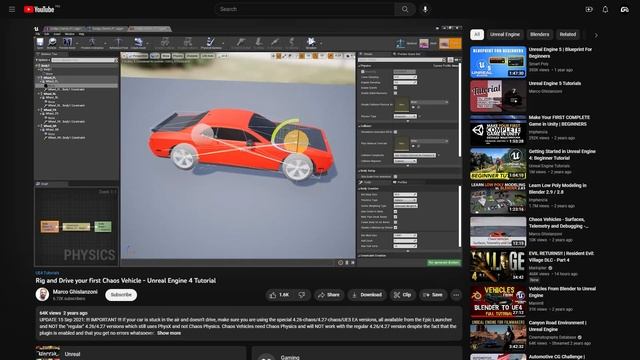Open the 'Unreal Engine 5 | Blueprint For Beginners' title

pos(560,53)
